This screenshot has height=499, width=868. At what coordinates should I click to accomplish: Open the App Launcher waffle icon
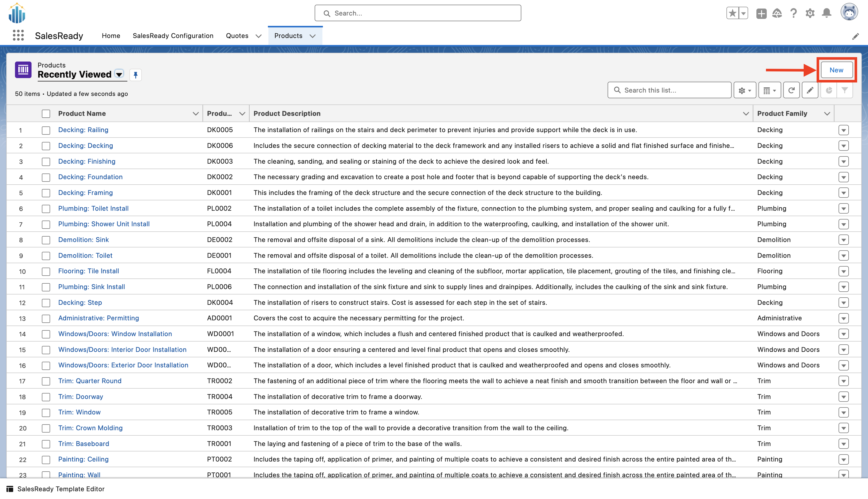coord(18,35)
